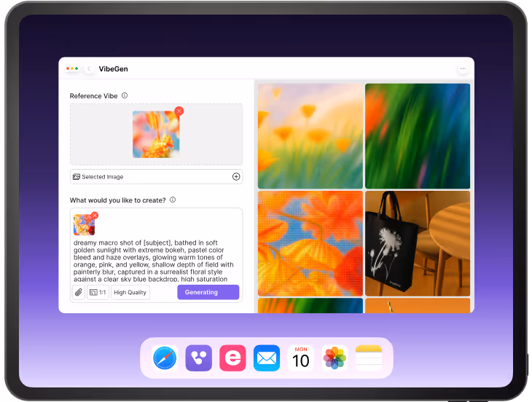The height and width of the screenshot is (402, 532).
Task: Open the pastel orange tulips generated image
Action: [x=310, y=136]
